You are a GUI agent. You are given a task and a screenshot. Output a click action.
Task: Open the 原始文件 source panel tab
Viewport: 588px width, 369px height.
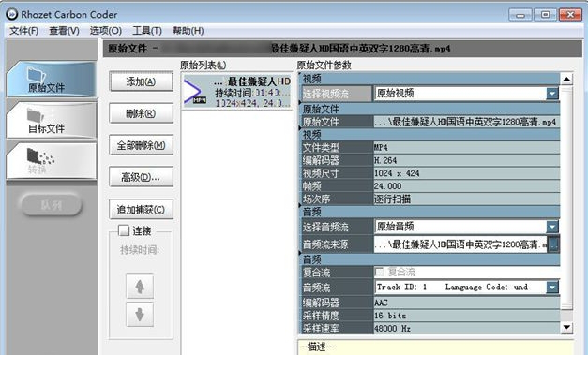pos(52,80)
